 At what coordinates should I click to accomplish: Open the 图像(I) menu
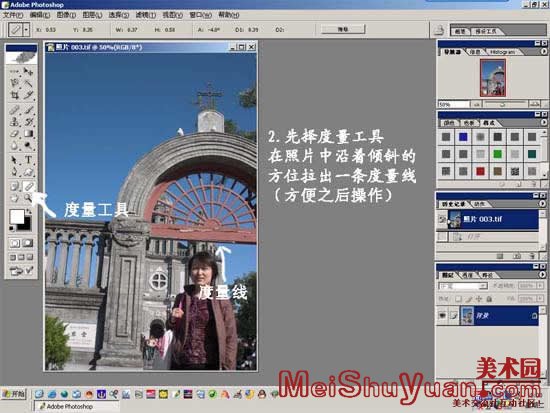click(66, 15)
